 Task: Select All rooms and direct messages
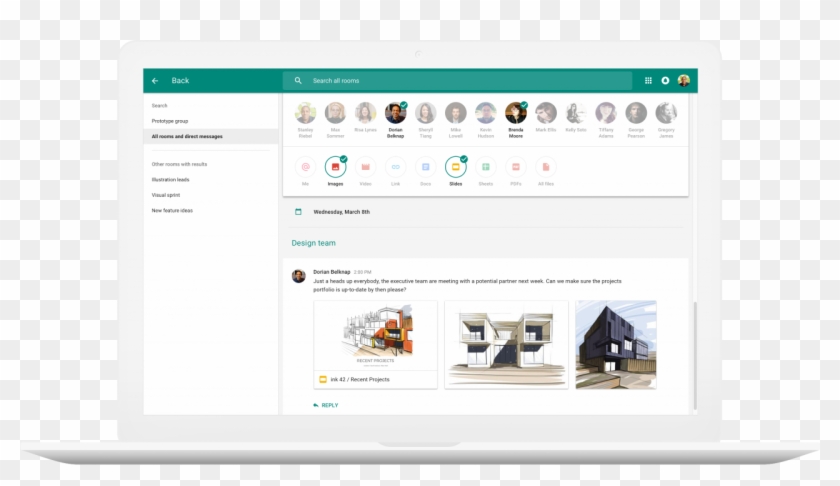point(211,137)
